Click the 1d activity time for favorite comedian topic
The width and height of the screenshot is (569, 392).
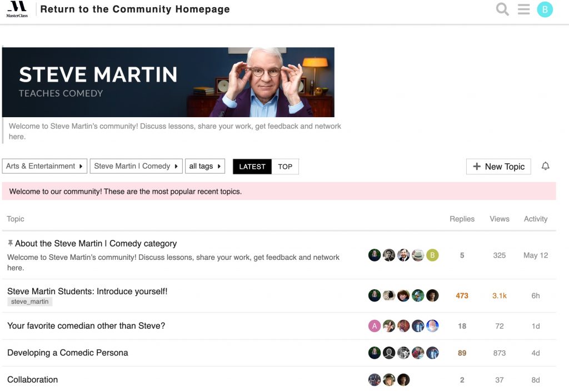[x=536, y=326]
